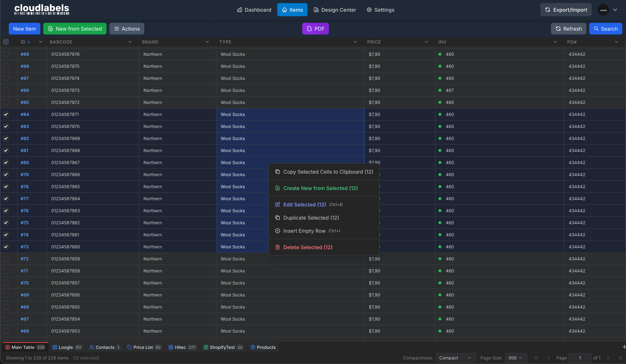The height and width of the screenshot is (364, 626).
Task: Select all rows via the header checkbox
Action: pyautogui.click(x=6, y=42)
